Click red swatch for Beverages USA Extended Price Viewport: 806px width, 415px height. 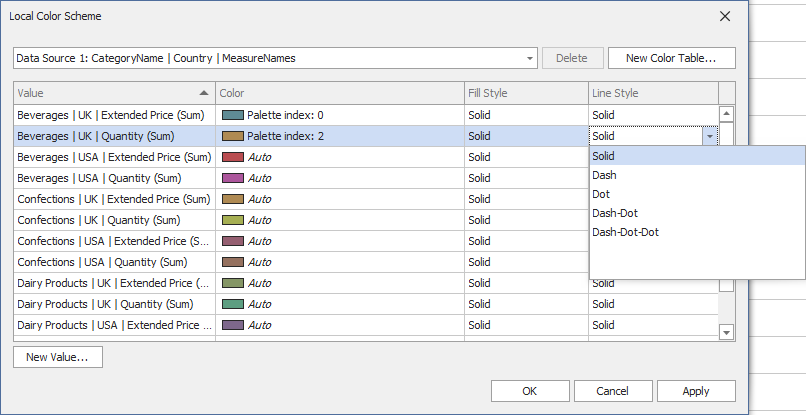point(232,157)
